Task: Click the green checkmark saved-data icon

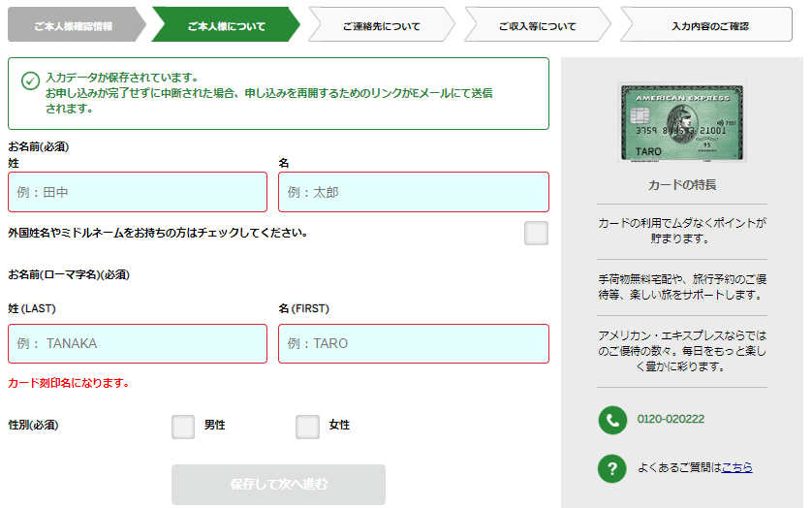Action: click(31, 80)
